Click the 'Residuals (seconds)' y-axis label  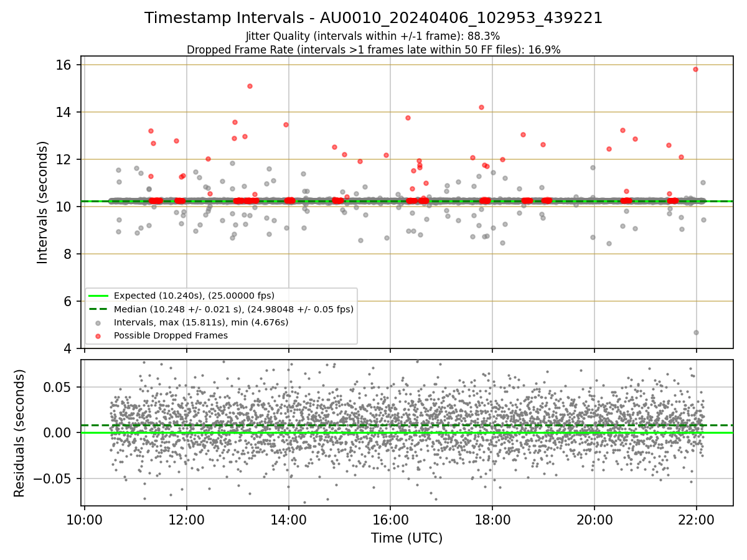(x=20, y=433)
